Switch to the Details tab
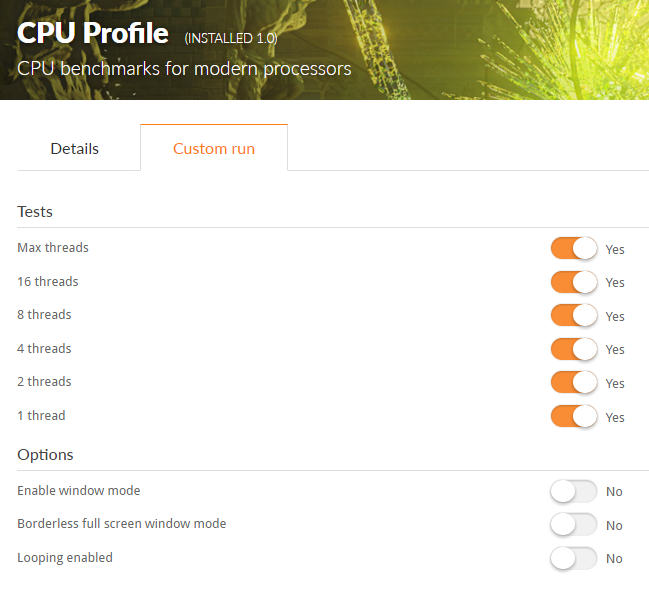Image resolution: width=649 pixels, height=590 pixels. pos(75,149)
